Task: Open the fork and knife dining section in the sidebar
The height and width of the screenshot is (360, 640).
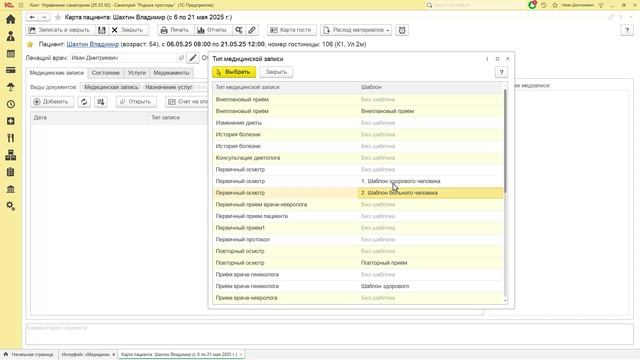Action: [x=11, y=138]
